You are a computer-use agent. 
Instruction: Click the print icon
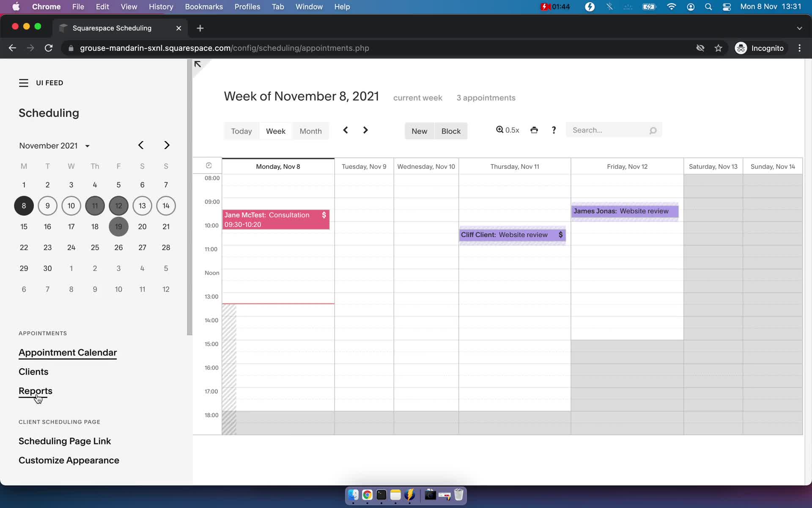point(534,130)
